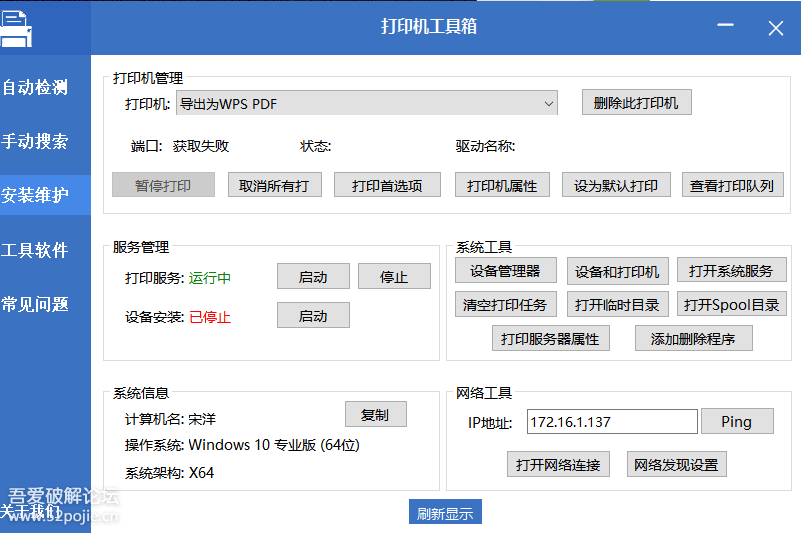The width and height of the screenshot is (801, 533).
Task: Click 设为默认打印 button
Action: tap(616, 185)
